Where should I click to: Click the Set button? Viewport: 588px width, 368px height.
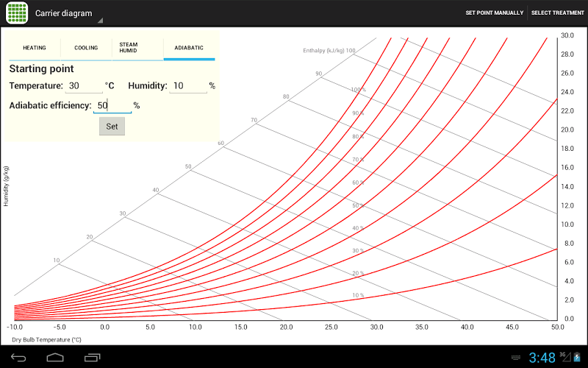click(112, 127)
